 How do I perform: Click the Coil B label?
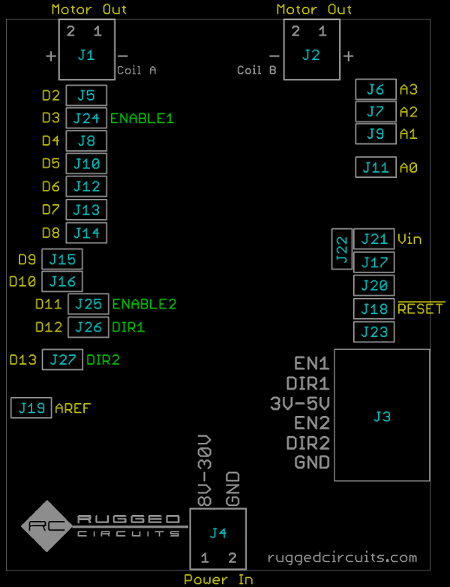[x=257, y=70]
